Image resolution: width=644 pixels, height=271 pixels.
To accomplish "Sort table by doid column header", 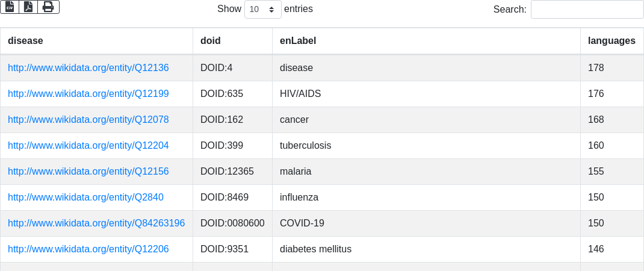I will (x=232, y=41).
